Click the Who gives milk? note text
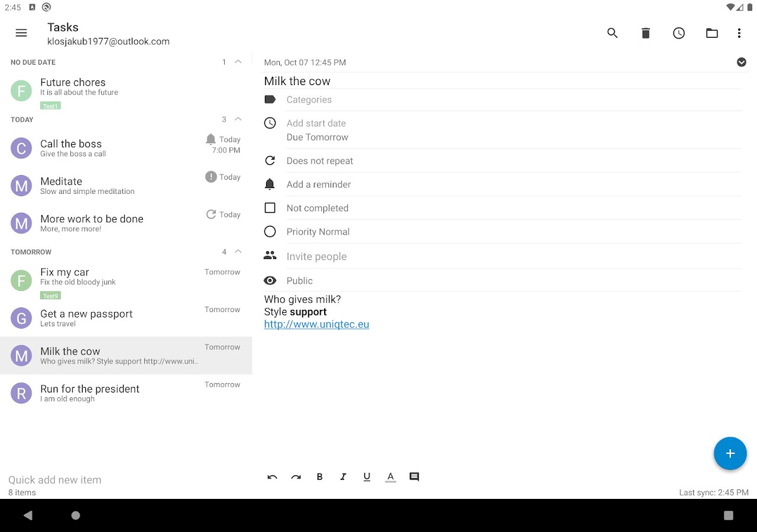The image size is (757, 532). coord(302,299)
